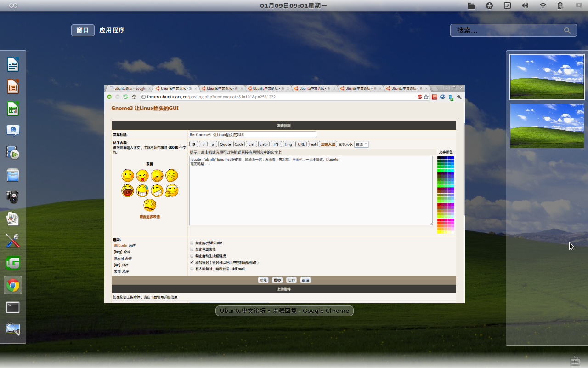
Task: Click the 取消 cancel button
Action: [x=305, y=280]
